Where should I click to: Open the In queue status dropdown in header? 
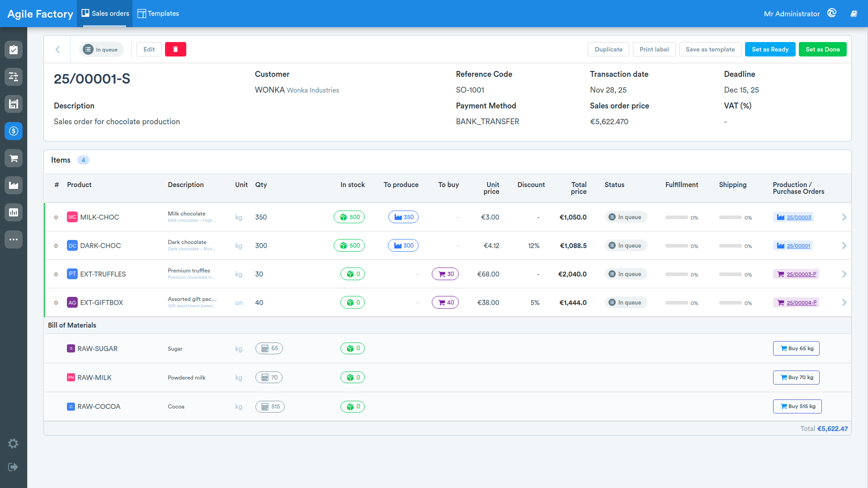(x=101, y=50)
